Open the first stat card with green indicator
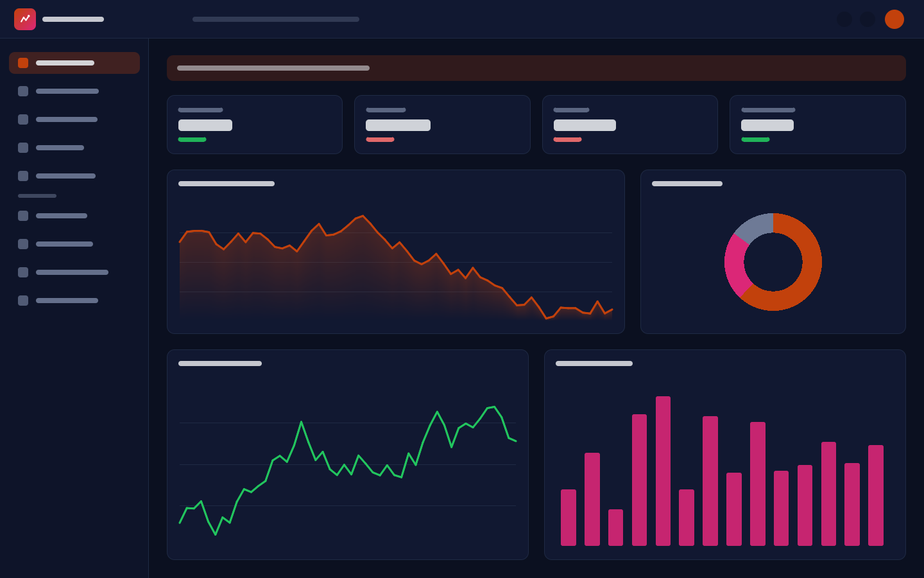The width and height of the screenshot is (924, 578). pyautogui.click(x=255, y=125)
